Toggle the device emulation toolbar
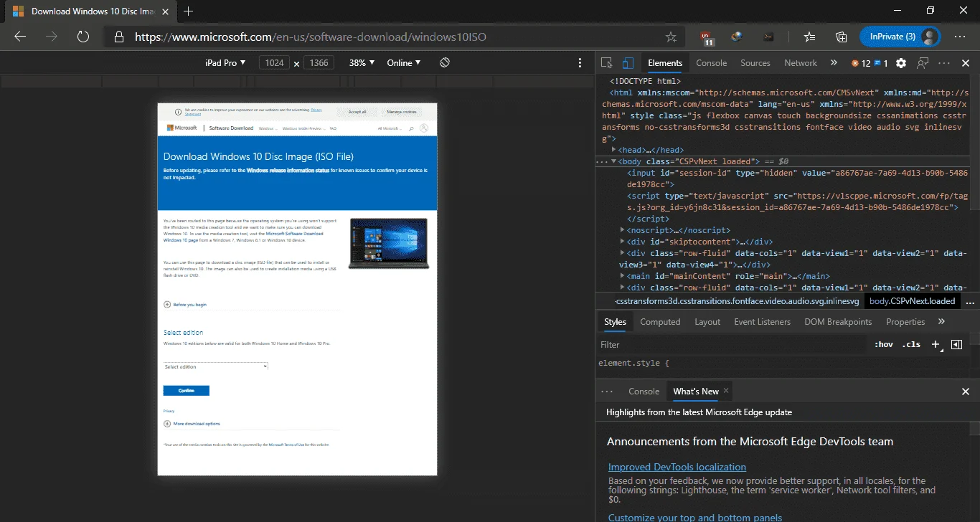The image size is (980, 522). coord(628,63)
